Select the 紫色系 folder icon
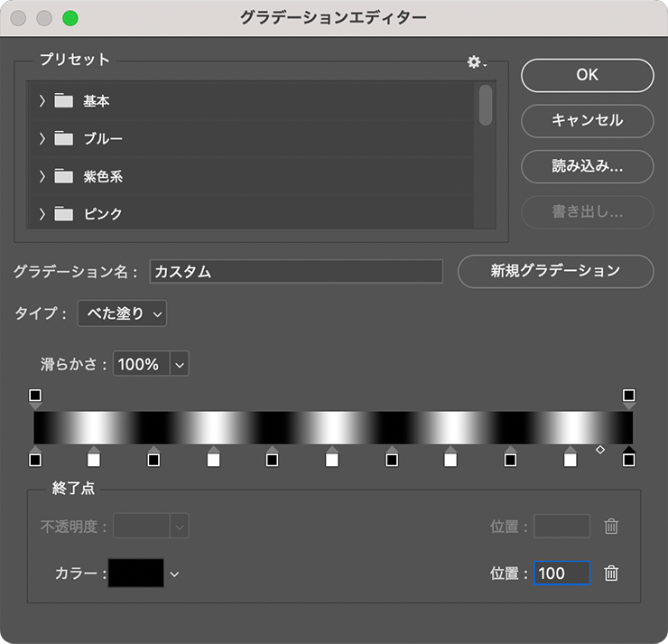The width and height of the screenshot is (668, 644). [x=63, y=177]
